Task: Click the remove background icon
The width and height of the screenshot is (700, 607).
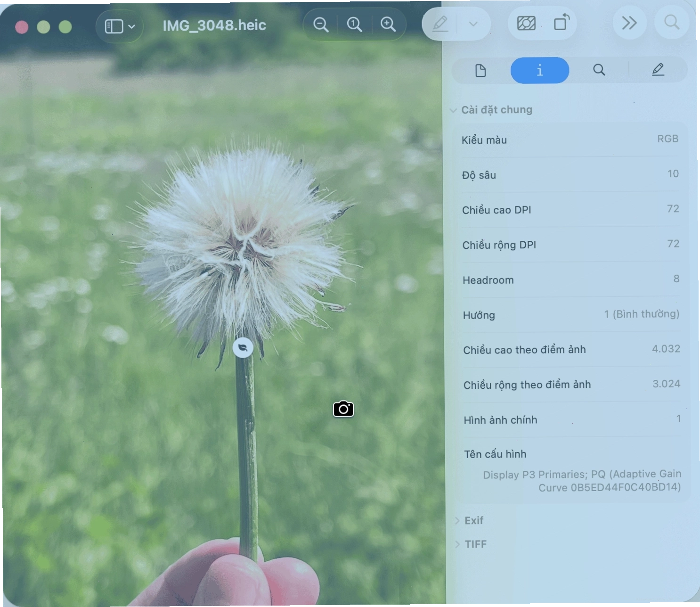Action: [x=526, y=23]
